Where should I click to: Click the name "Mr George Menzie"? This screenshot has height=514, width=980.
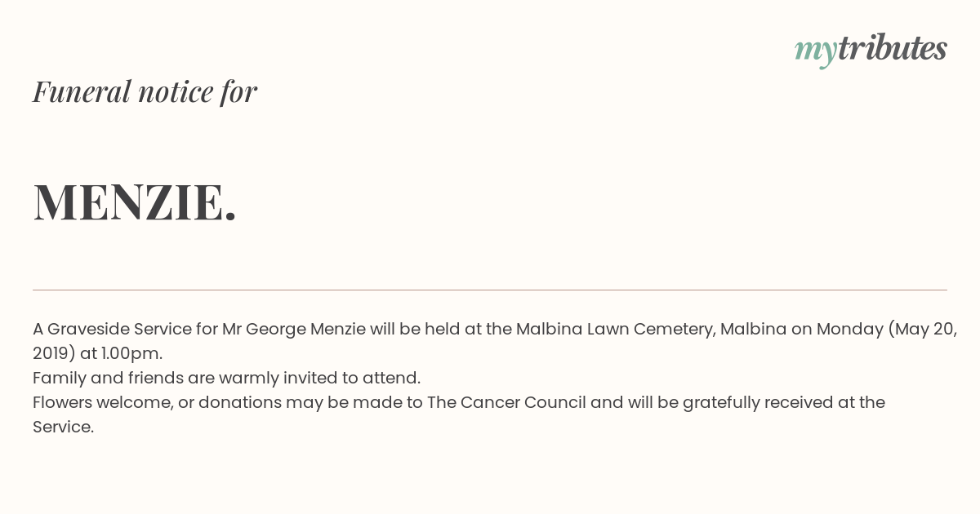point(294,329)
